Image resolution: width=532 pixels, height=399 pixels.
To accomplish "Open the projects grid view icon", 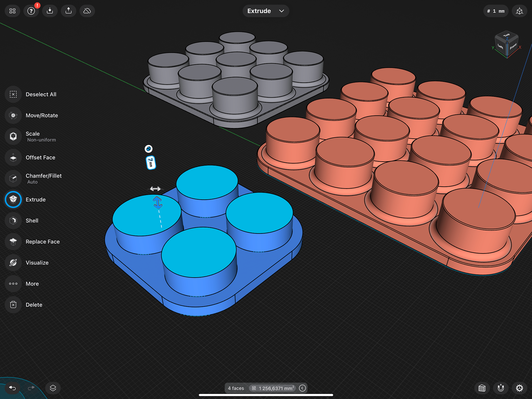I will pyautogui.click(x=12, y=11).
